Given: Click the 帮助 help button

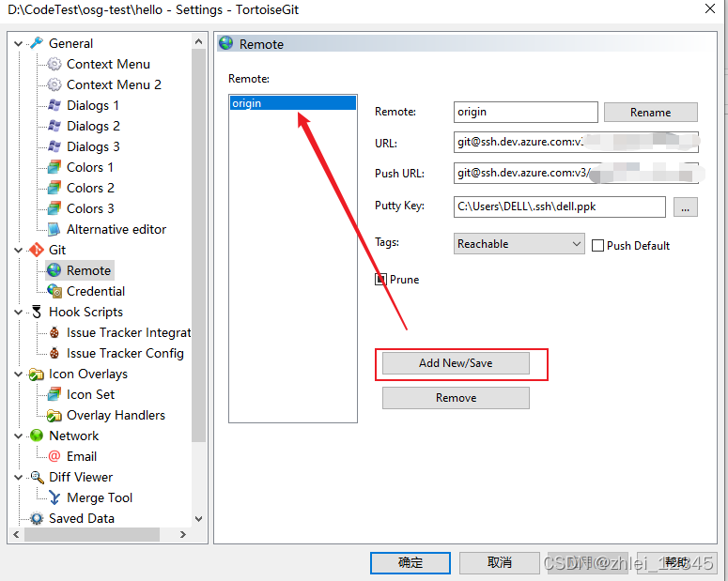Looking at the screenshot, I should click(x=677, y=562).
